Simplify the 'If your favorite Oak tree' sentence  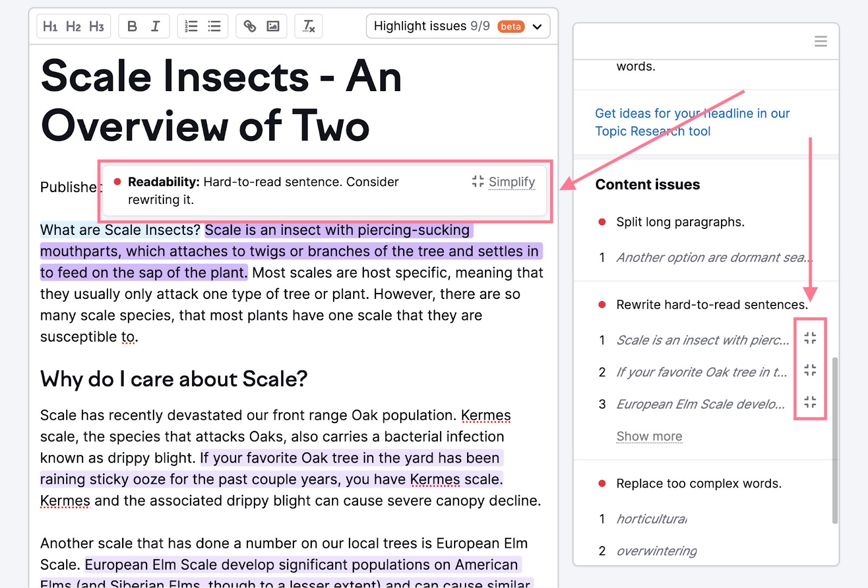[810, 370]
